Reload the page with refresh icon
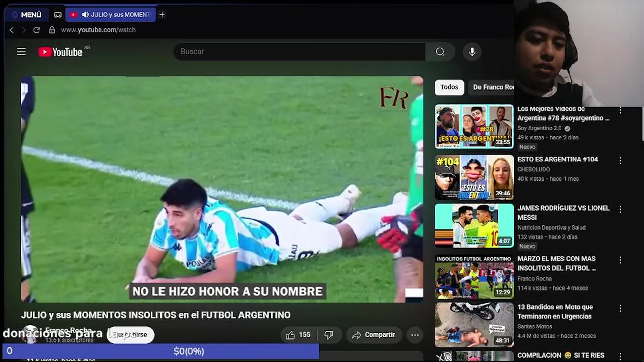Viewport: 644px width, 362px height. point(36,30)
